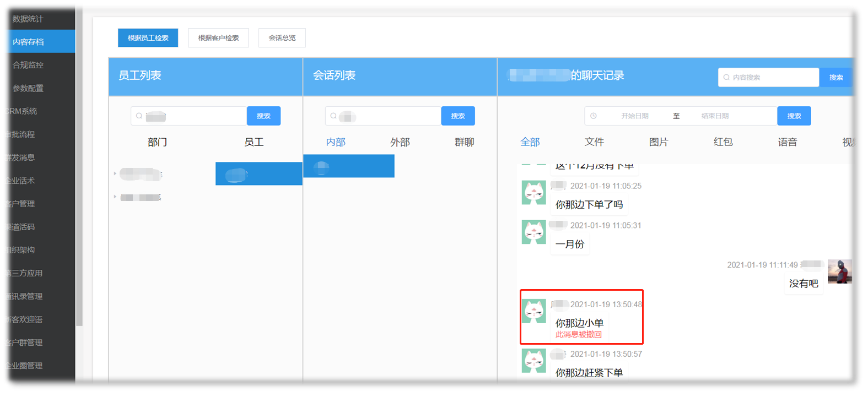Open 通讯录管理 sidebar entry
The height and width of the screenshot is (397, 868).
click(x=24, y=296)
